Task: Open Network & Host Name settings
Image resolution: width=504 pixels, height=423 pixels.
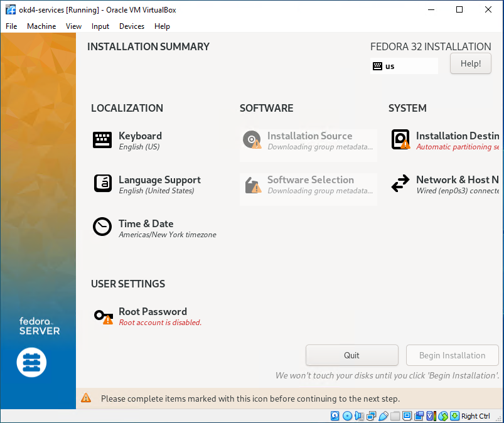Action: (x=400, y=183)
